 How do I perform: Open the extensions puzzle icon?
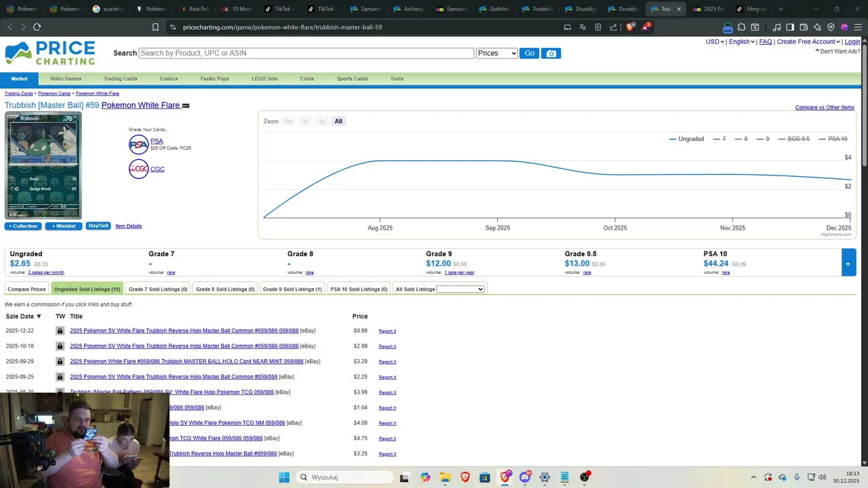742,27
